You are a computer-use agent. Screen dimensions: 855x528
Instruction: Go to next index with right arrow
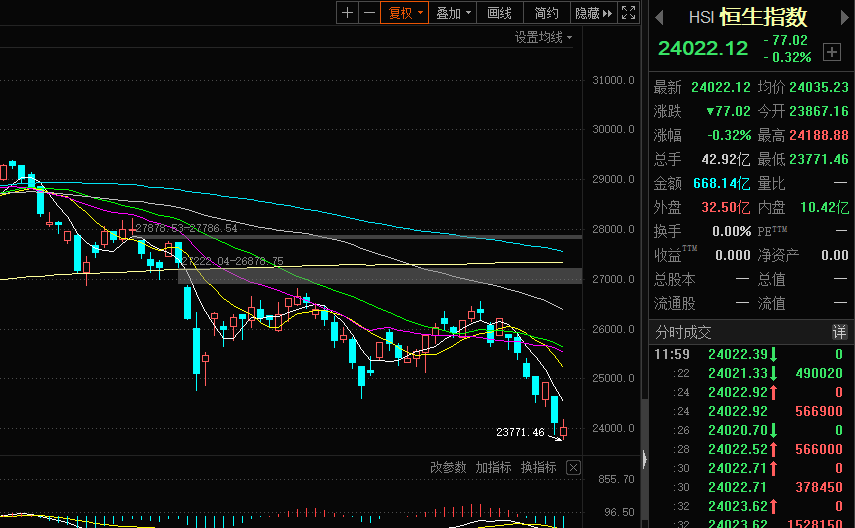pos(845,18)
